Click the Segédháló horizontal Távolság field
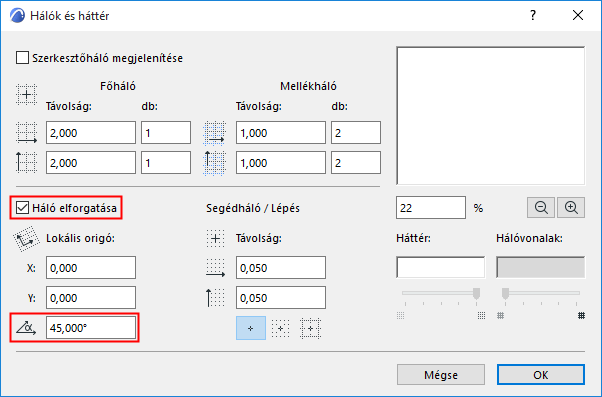The height and width of the screenshot is (397, 602). (281, 268)
